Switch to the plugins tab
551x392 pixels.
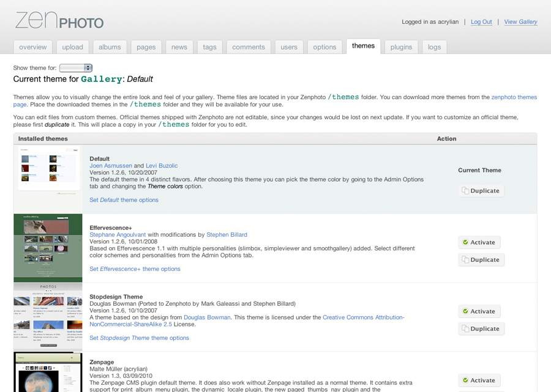(x=401, y=46)
